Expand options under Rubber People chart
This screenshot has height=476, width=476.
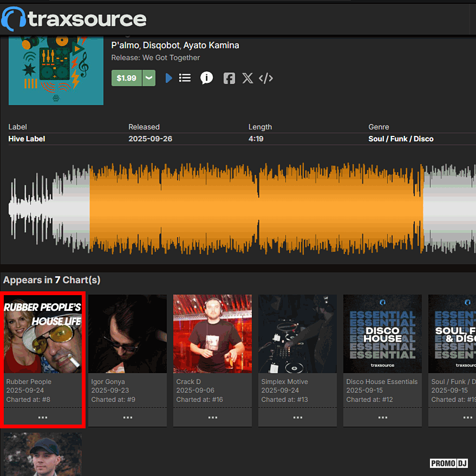pos(43,418)
